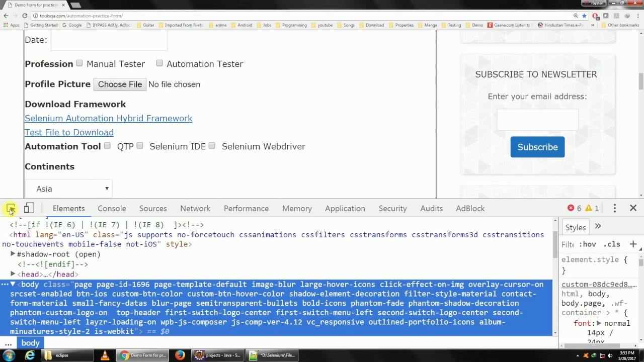
Task: Open the Test File to Download link
Action: pos(69,132)
